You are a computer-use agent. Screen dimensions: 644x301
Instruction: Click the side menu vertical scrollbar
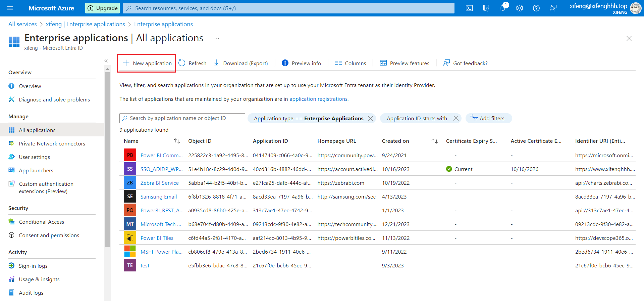click(107, 160)
